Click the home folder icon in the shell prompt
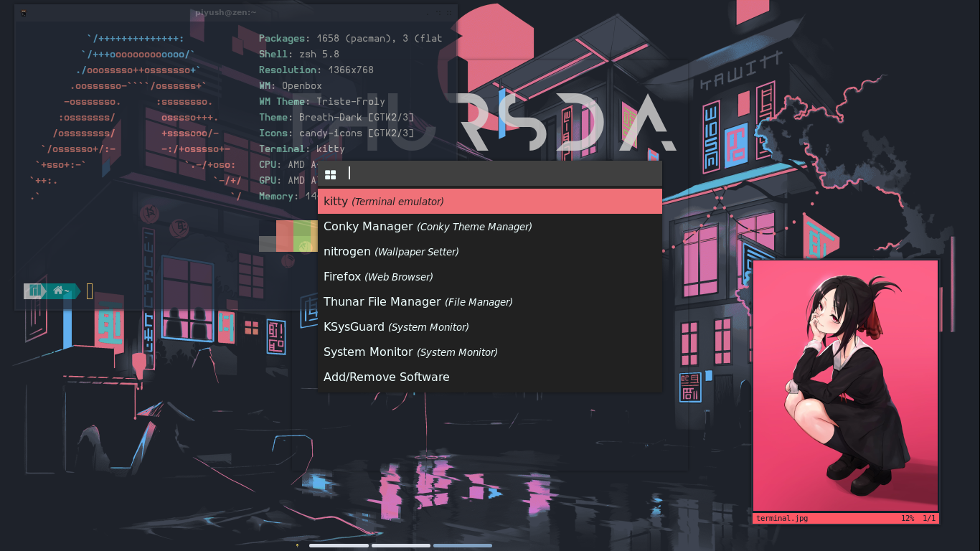This screenshot has height=551, width=980. tap(58, 291)
